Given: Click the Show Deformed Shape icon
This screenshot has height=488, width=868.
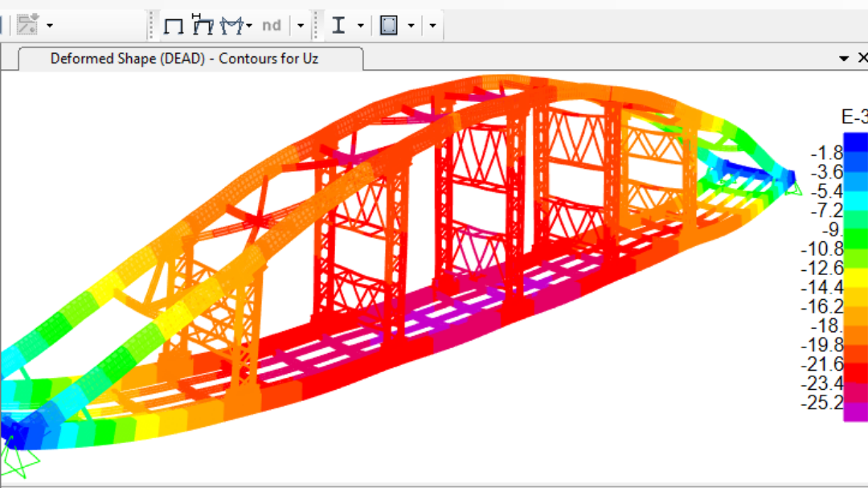Looking at the screenshot, I should point(203,26).
